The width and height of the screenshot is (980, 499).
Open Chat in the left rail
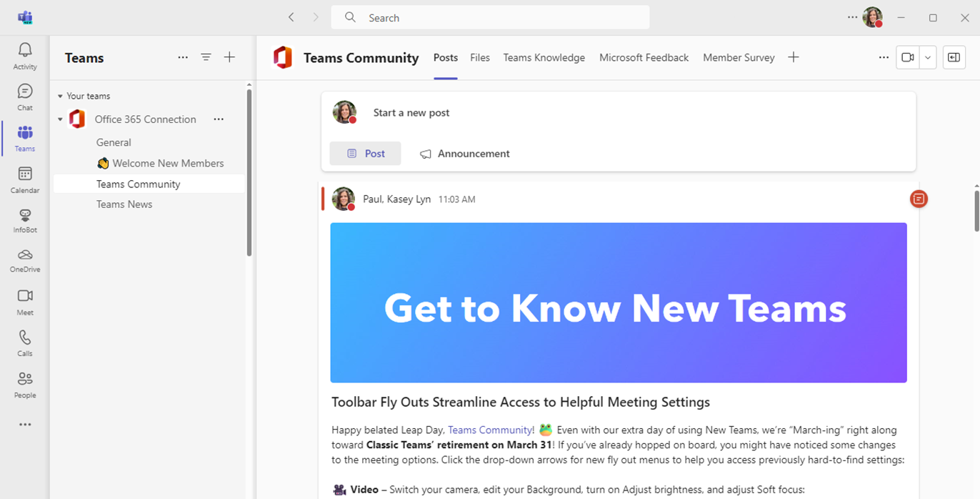[25, 97]
